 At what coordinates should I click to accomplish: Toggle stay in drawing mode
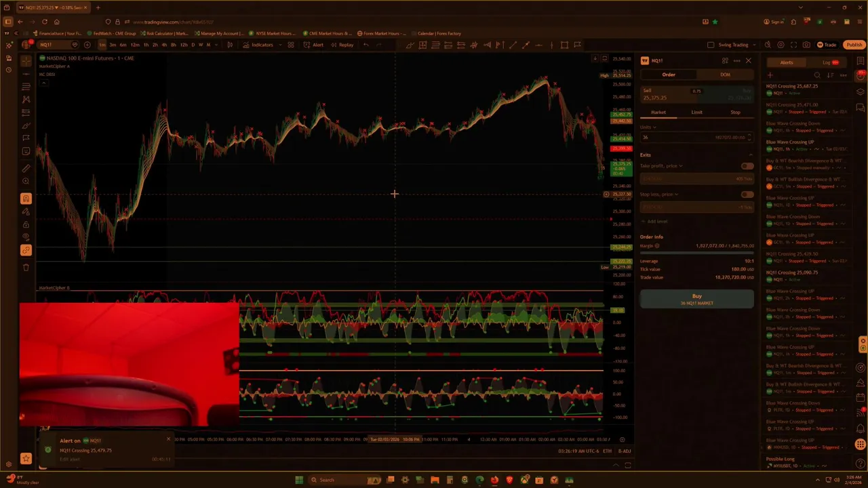26,211
